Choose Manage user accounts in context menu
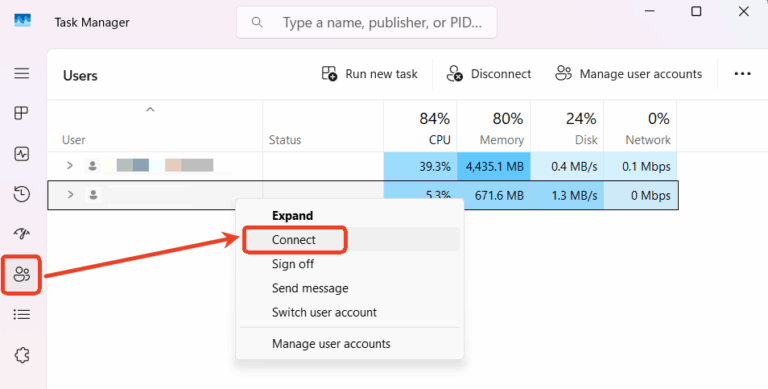768x389 pixels. [350, 343]
